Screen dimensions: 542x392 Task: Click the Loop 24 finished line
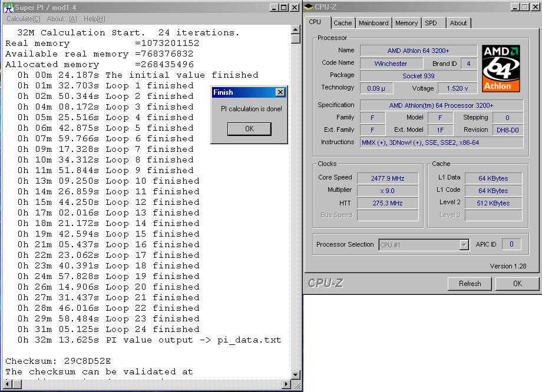pos(108,329)
